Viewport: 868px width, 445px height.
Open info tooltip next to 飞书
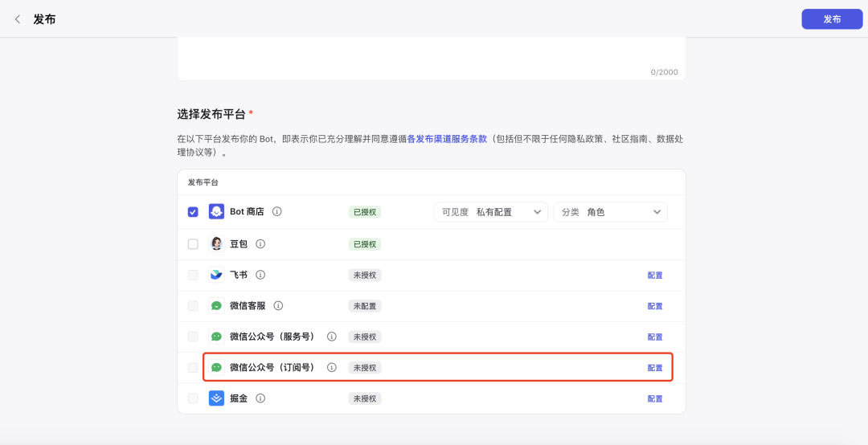(x=260, y=275)
